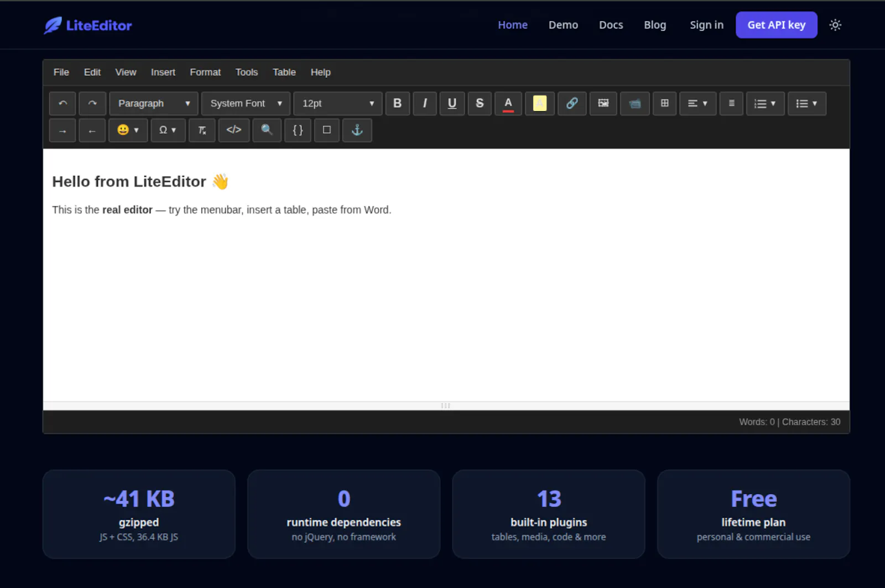Image resolution: width=885 pixels, height=588 pixels.
Task: Open System Font family dropdown
Action: point(246,103)
